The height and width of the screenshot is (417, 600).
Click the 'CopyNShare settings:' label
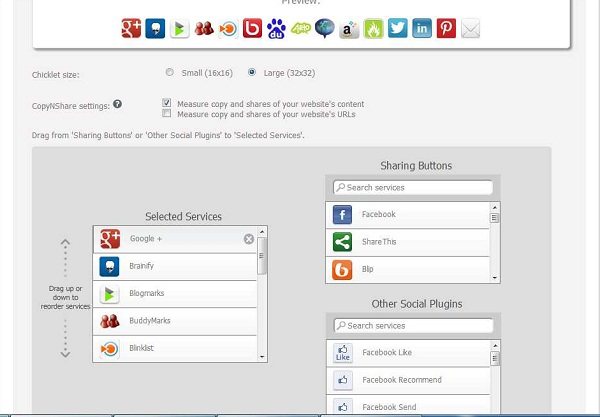(71, 106)
